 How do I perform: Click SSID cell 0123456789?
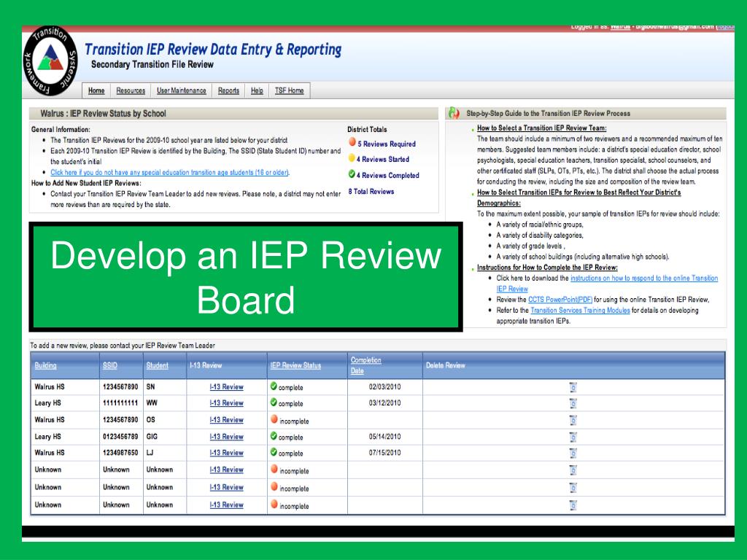(120, 437)
